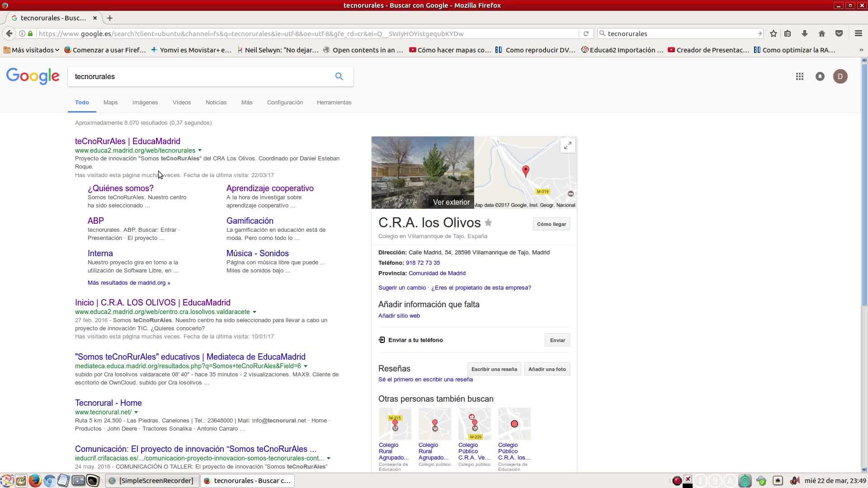The image size is (868, 488).
Task: Open the Firefox hamburger menu
Action: 858,33
